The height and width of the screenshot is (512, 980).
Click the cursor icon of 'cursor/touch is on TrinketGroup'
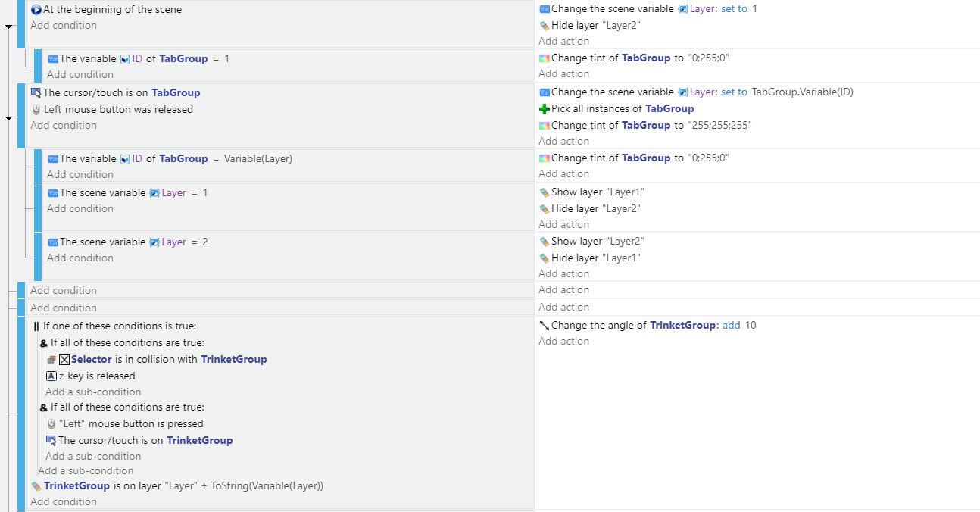tap(51, 441)
